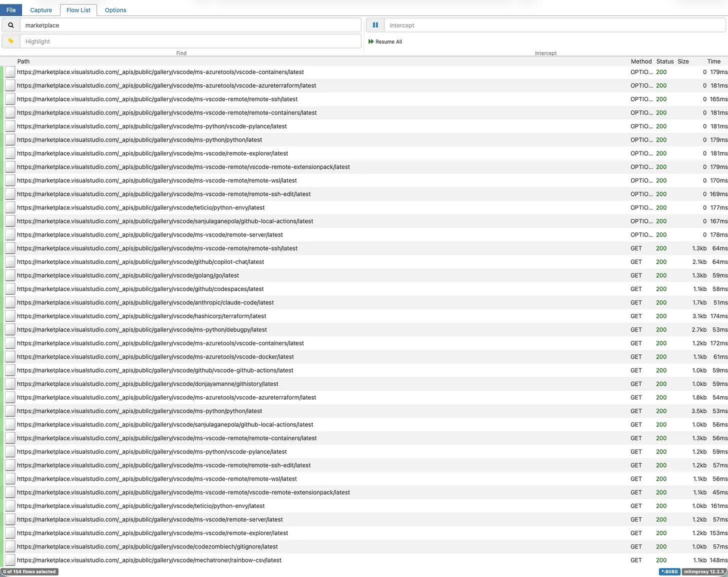This screenshot has width=728, height=577.
Task: Click the Resume All button
Action: click(x=385, y=41)
